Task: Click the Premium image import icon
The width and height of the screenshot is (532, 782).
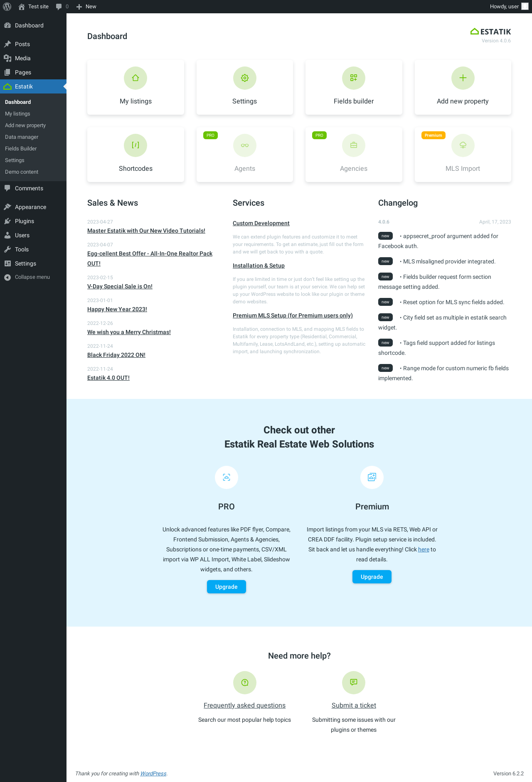Action: point(372,477)
